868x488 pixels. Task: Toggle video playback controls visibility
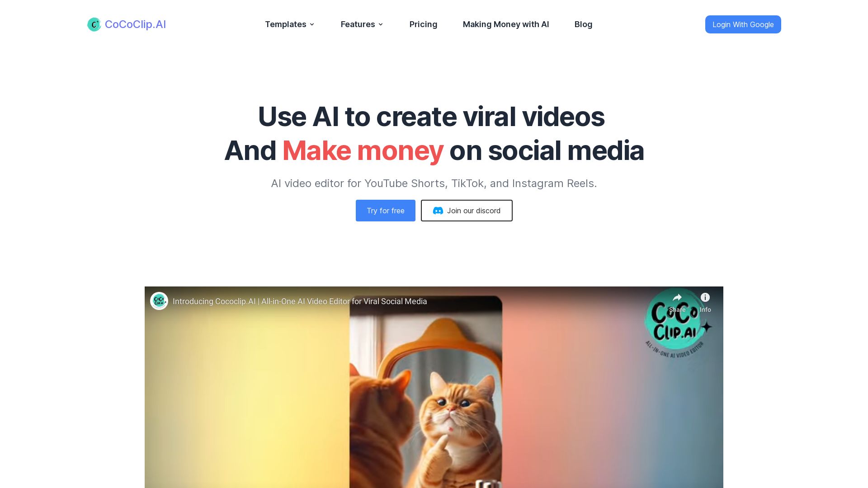434,387
